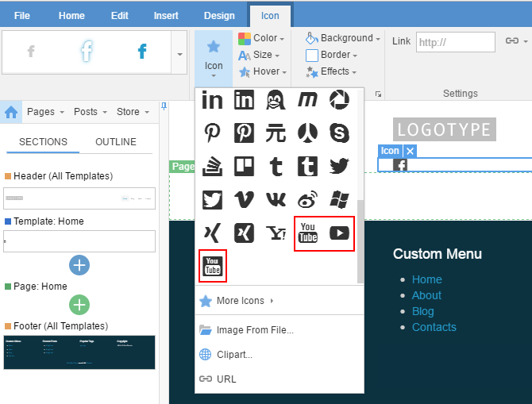Viewport: 532px width, 404px height.
Task: Choose the Weibo icon
Action: click(x=307, y=199)
